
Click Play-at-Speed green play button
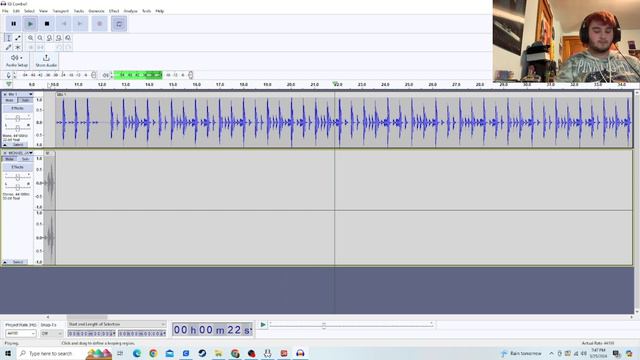(263, 325)
